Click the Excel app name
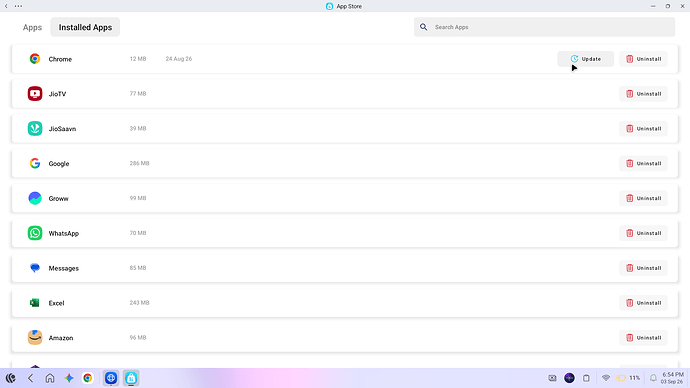Viewport: 690px width, 388px height. [x=56, y=303]
